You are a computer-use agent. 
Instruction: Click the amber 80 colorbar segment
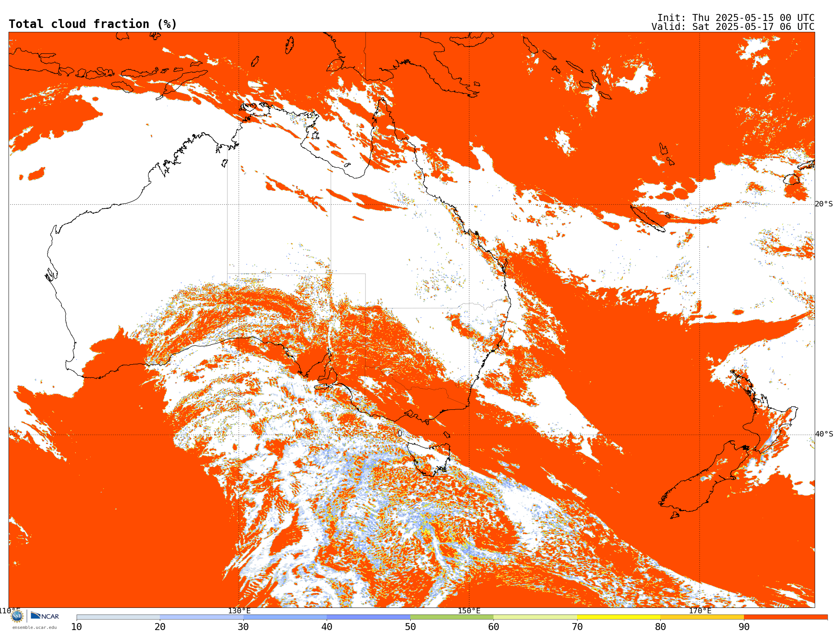pyautogui.click(x=702, y=617)
